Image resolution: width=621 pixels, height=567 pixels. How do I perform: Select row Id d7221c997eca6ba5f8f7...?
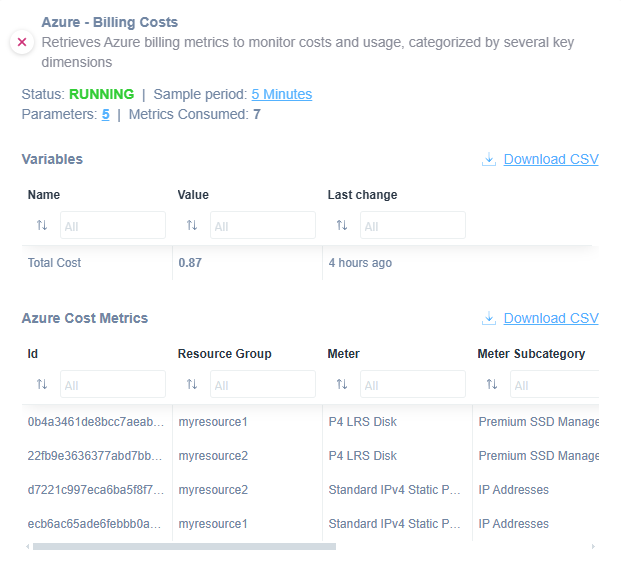(95, 490)
